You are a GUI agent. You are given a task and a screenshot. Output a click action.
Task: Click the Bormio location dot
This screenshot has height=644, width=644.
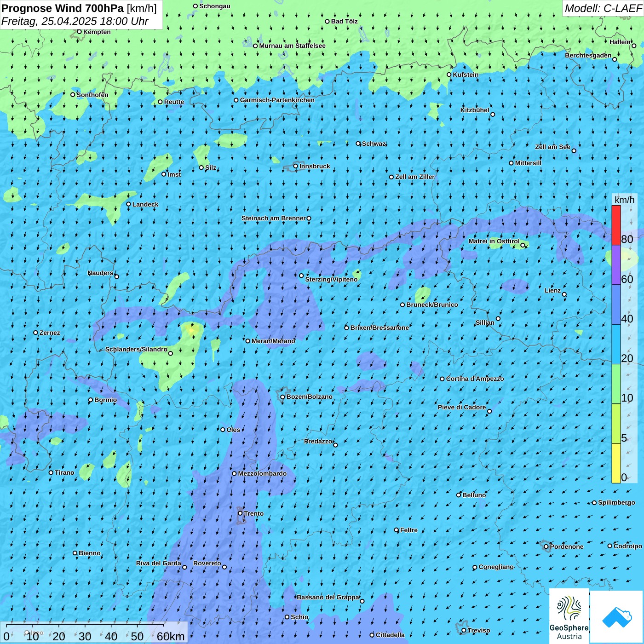click(91, 400)
